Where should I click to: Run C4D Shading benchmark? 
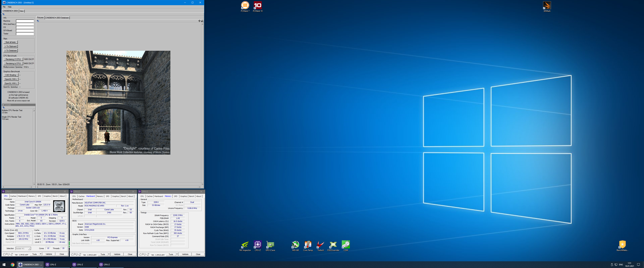coord(11,75)
